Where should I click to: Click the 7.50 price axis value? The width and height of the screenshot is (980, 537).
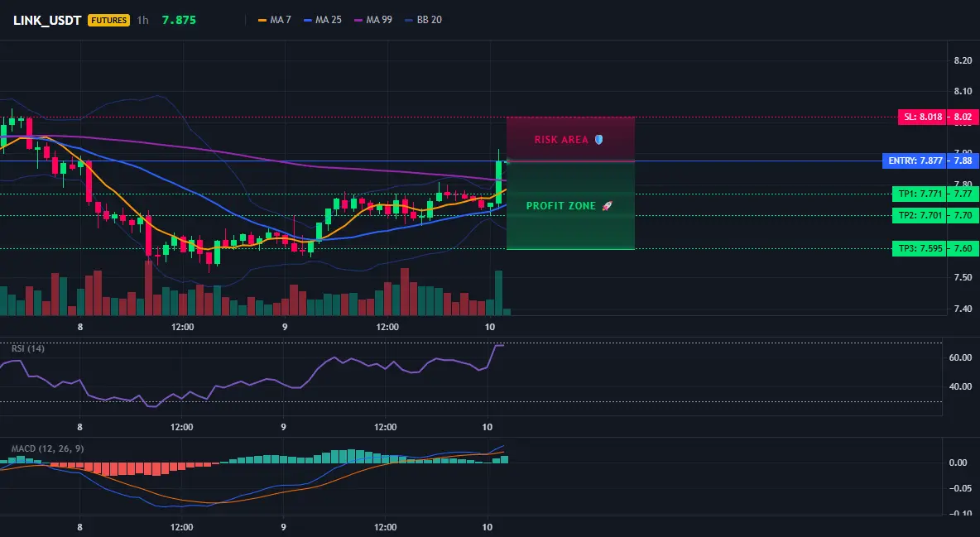(x=963, y=277)
